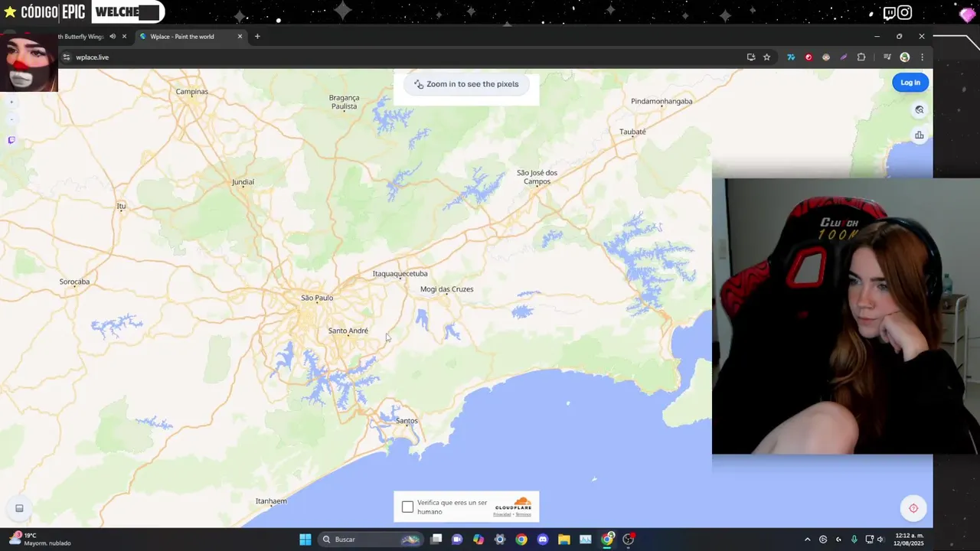Open the leaderboard icon
This screenshot has width=980, height=551.
[x=920, y=135]
